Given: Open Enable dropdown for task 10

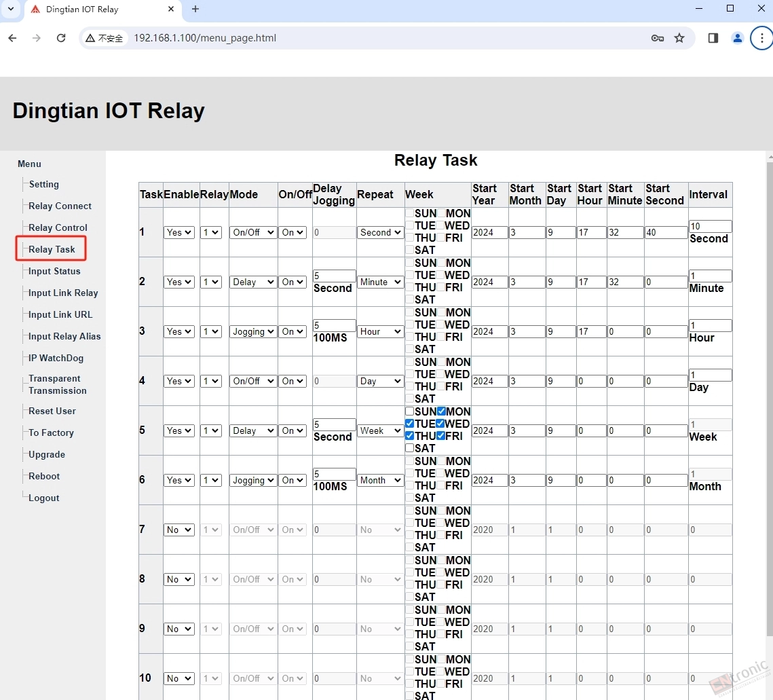Looking at the screenshot, I should [x=179, y=678].
